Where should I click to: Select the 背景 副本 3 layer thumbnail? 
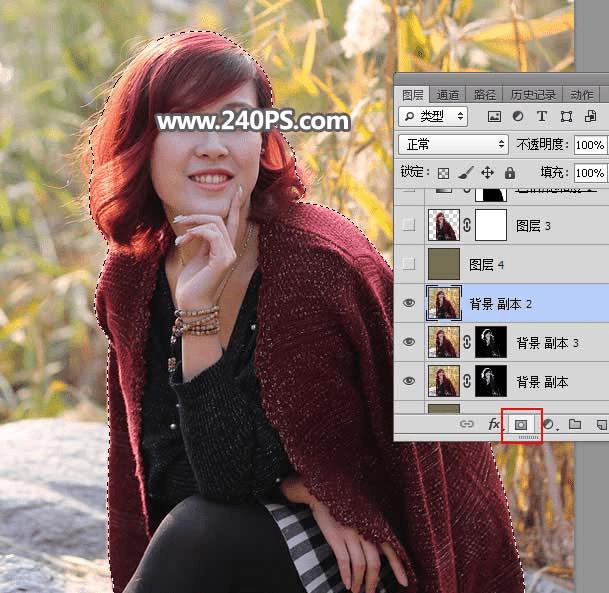point(444,342)
